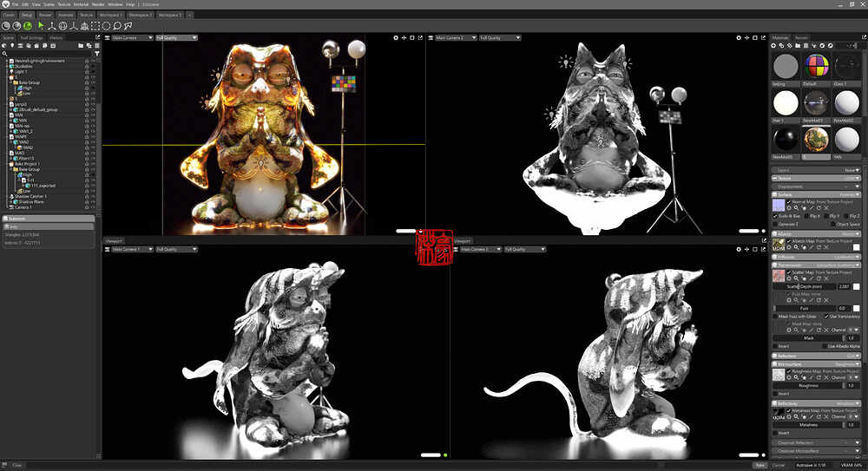Click the Metalness slider
The image size is (868, 471).
[809, 424]
